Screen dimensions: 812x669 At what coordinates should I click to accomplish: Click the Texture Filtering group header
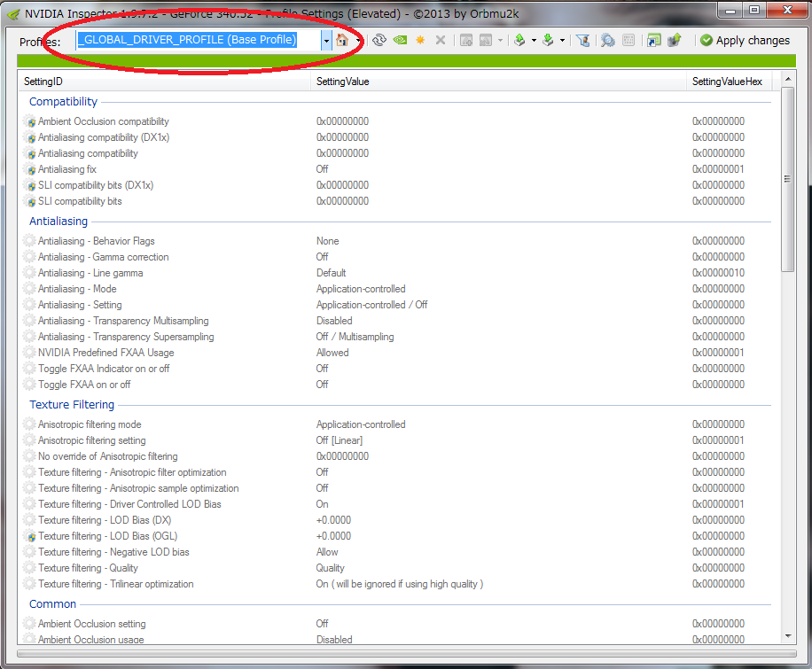click(72, 405)
